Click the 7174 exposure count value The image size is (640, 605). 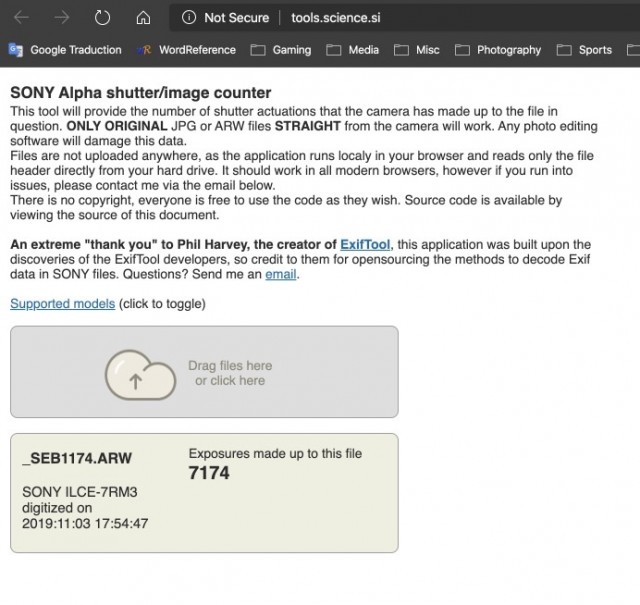click(209, 473)
